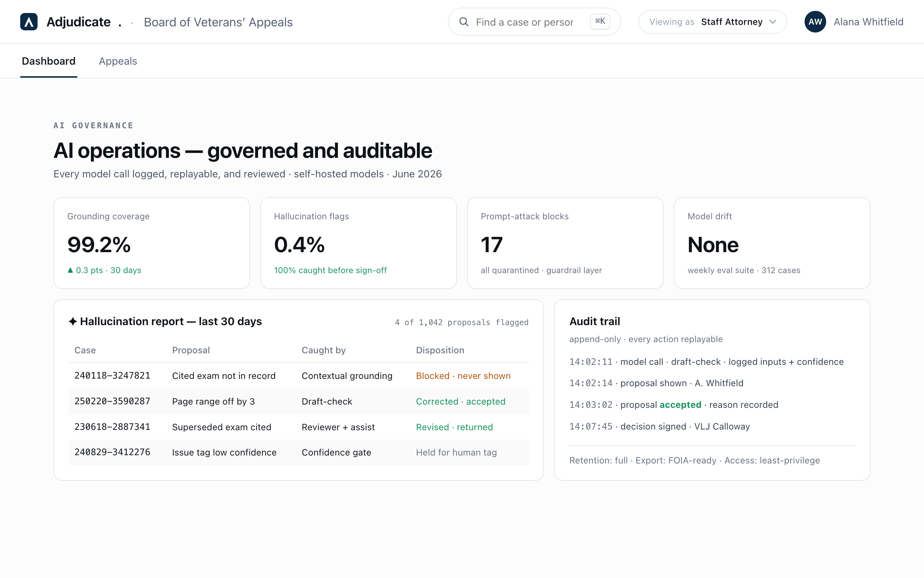The height and width of the screenshot is (578, 924).
Task: Click the Alana Whitfield user name
Action: point(868,22)
